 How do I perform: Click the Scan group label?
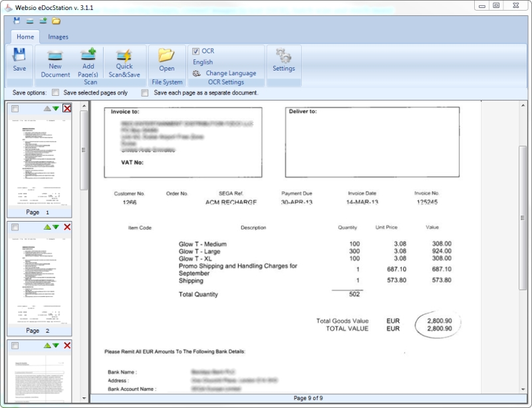[90, 83]
